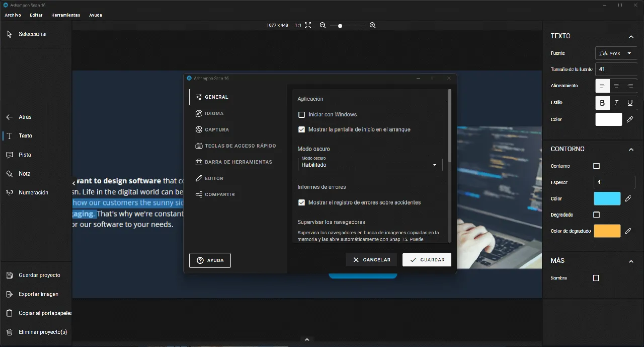644x347 pixels.
Task: Click the Espesor value field
Action: tap(614, 182)
